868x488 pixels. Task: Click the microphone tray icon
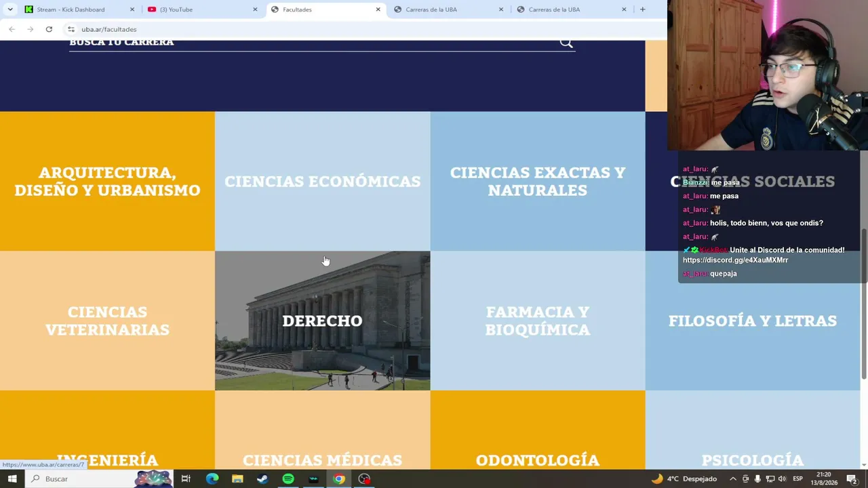[x=757, y=479]
